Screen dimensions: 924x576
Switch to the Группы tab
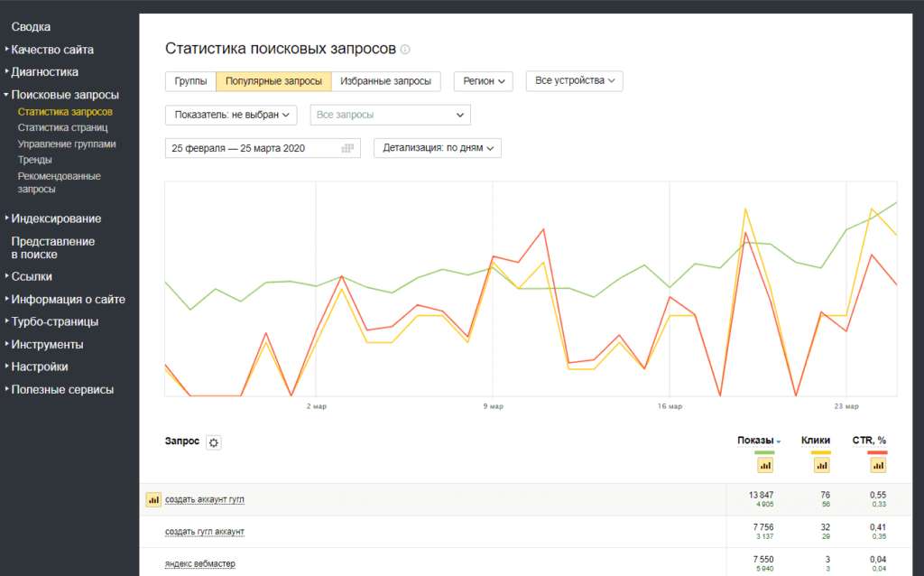click(x=191, y=81)
